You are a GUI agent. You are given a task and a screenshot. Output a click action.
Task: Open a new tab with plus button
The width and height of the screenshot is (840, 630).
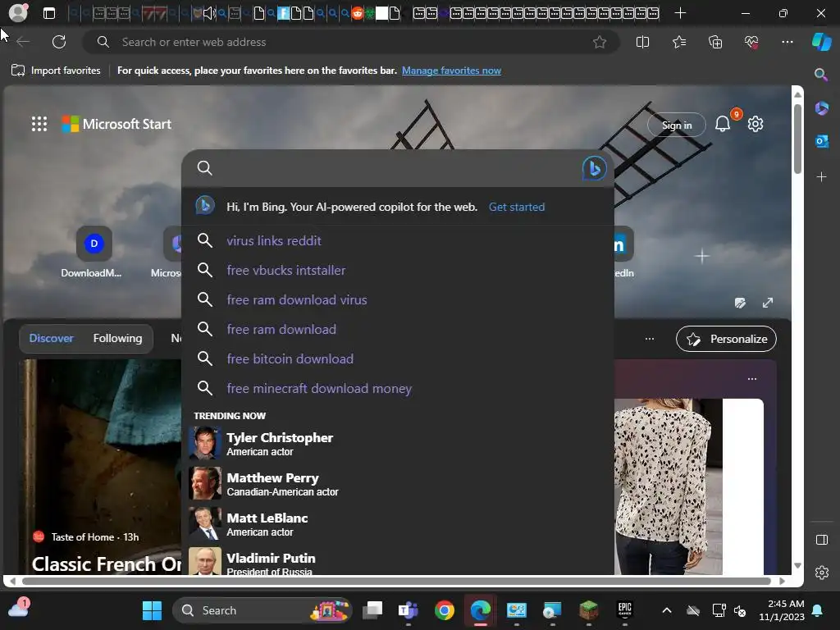coord(680,13)
